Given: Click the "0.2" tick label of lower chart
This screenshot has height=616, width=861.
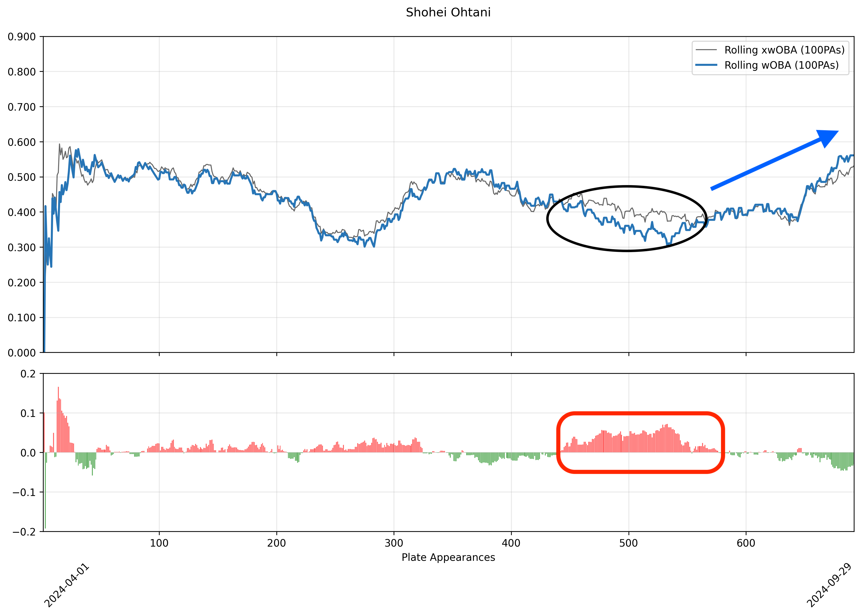Looking at the screenshot, I should [x=28, y=374].
